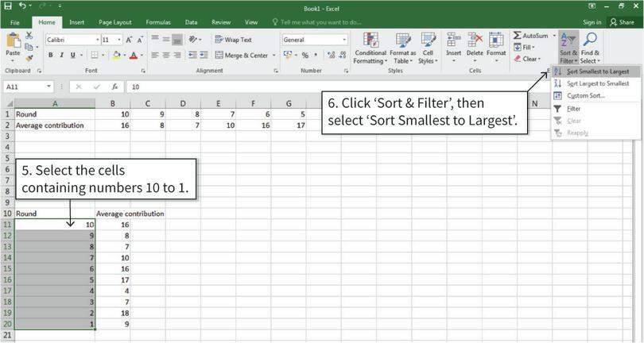Increase font size with large A
This screenshot has width=644, height=343.
coord(129,40)
